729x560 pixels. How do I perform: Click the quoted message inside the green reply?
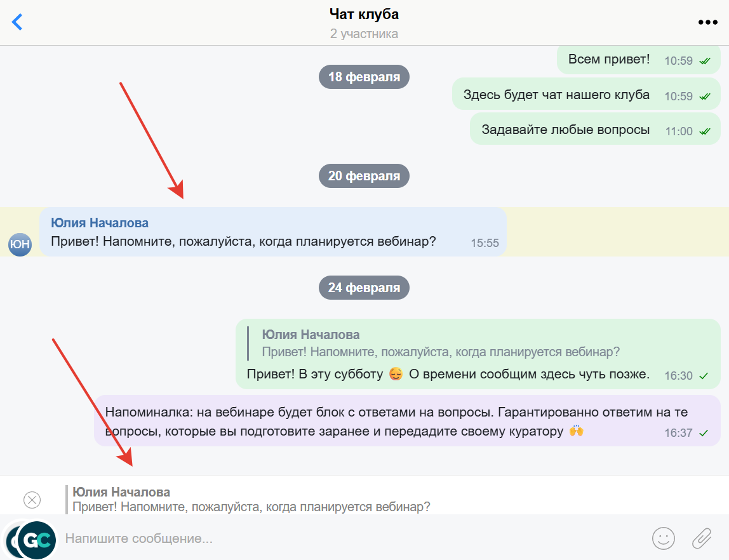(440, 343)
